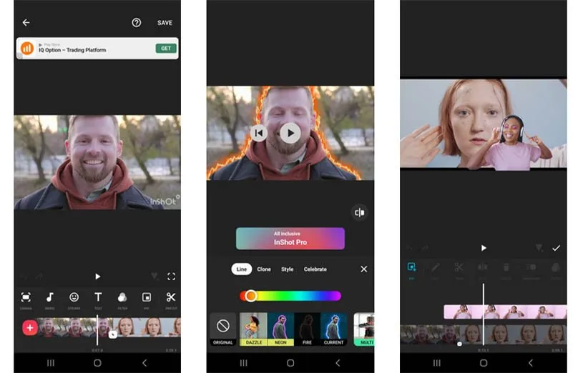The width and height of the screenshot is (588, 373).
Task: Open the Filter tool
Action: 122,298
